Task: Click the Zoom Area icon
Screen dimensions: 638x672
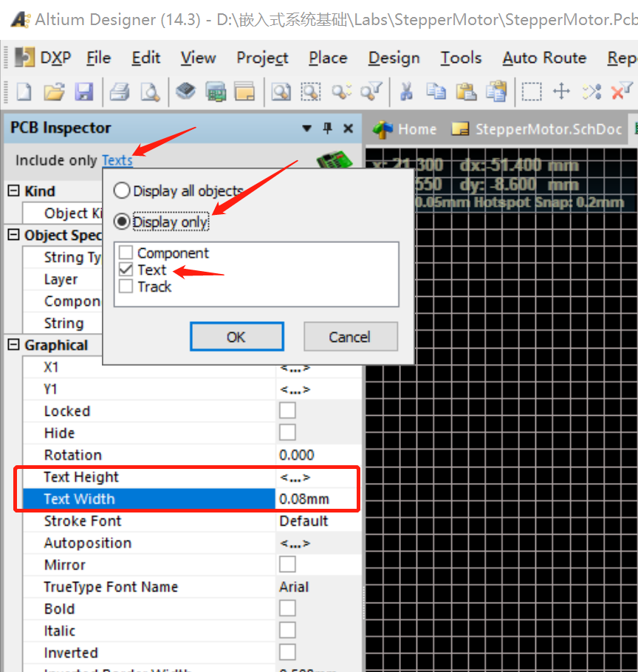Action: coord(311,92)
